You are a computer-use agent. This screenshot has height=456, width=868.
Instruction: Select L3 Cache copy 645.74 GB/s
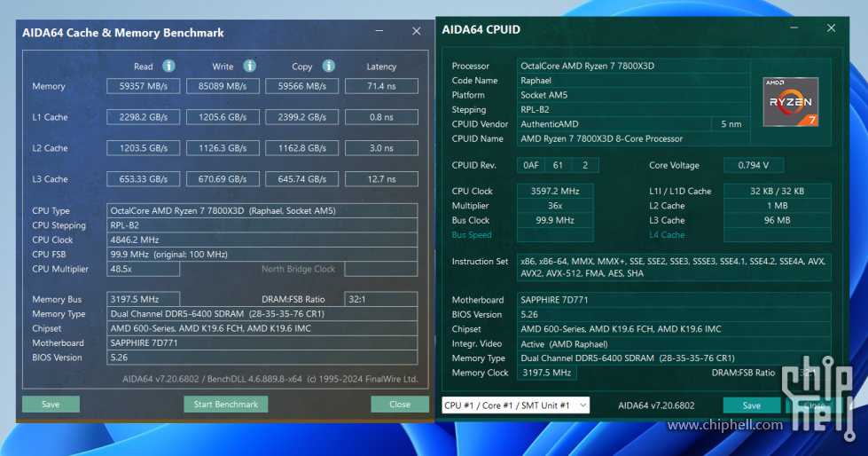[301, 179]
